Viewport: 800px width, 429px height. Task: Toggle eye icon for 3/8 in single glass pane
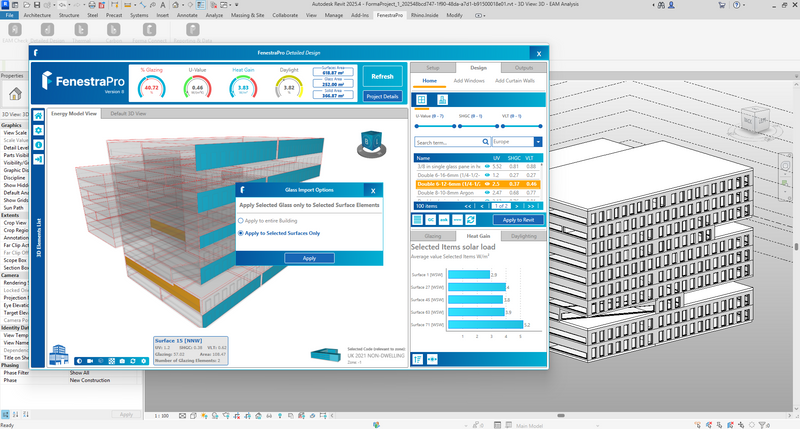(487, 166)
